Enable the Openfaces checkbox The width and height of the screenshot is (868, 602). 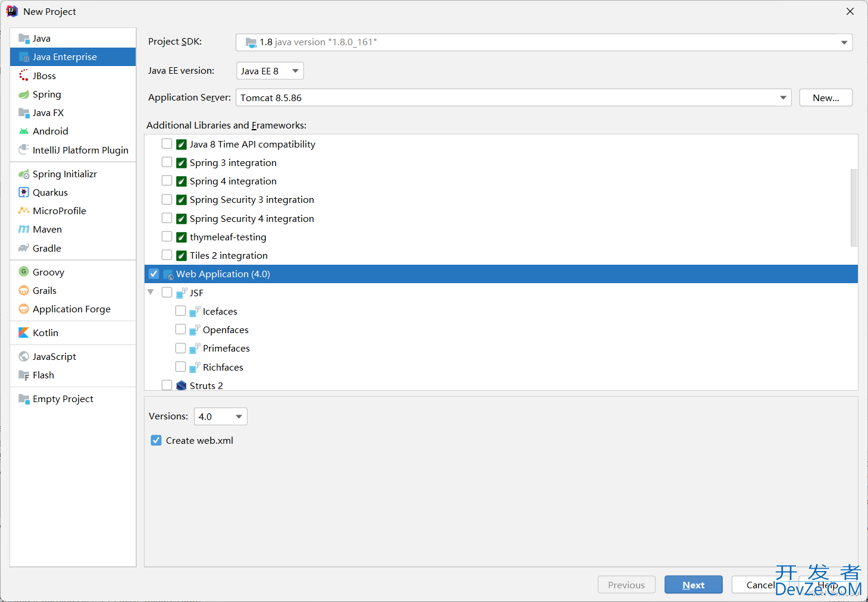(181, 330)
